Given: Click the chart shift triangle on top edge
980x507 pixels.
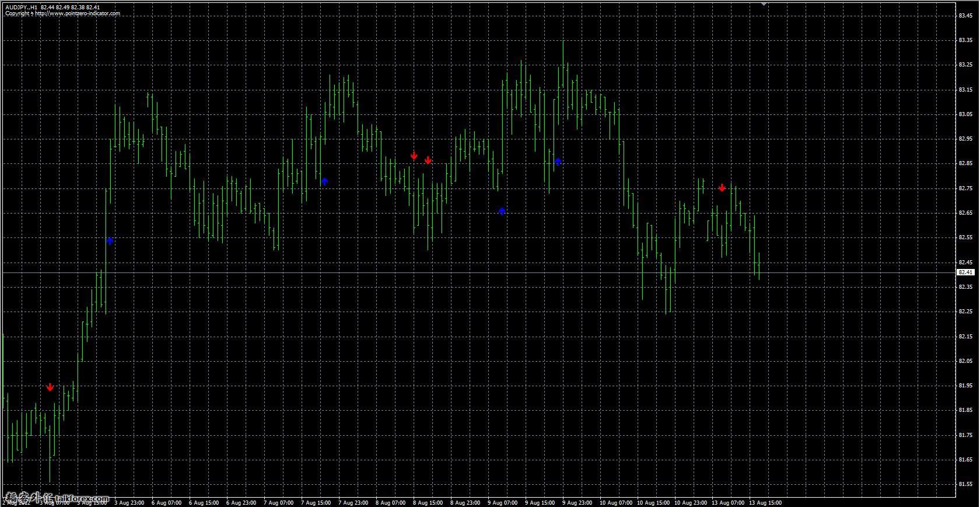Looking at the screenshot, I should 764,4.
